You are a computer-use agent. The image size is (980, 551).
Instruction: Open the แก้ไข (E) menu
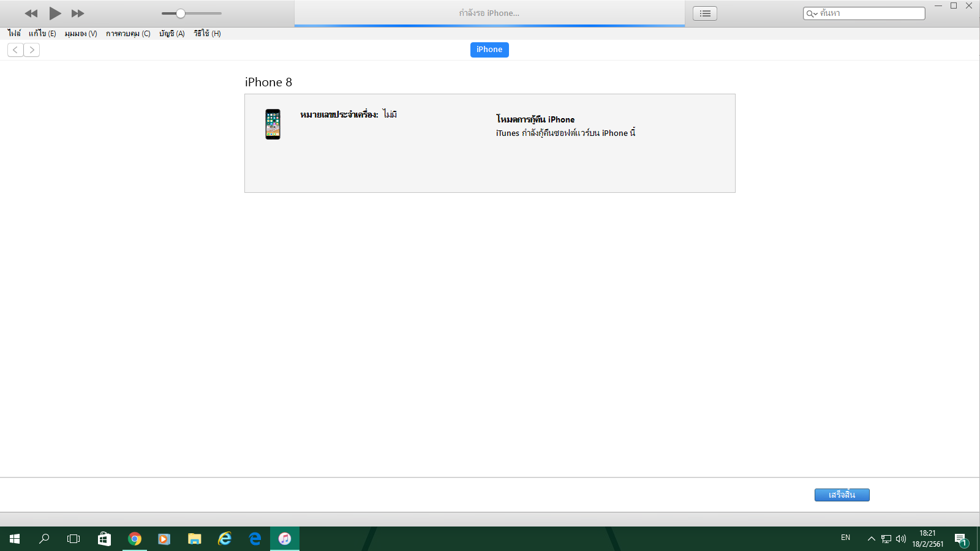(x=42, y=34)
